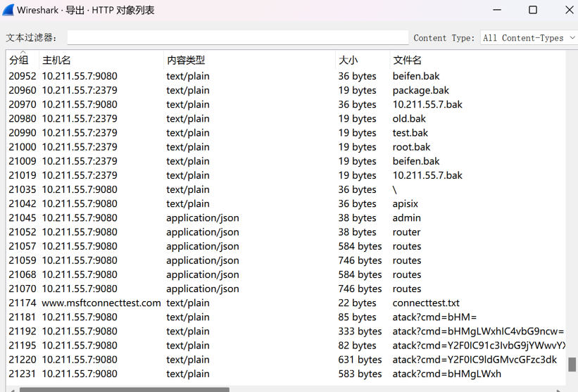The image size is (578, 392).
Task: Select connecttest.txt file name
Action: click(x=426, y=303)
